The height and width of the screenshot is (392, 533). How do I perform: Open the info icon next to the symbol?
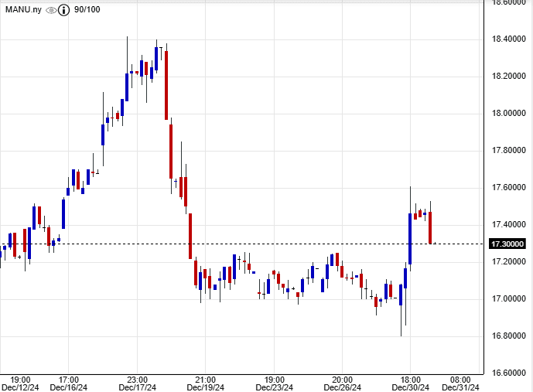(64, 10)
